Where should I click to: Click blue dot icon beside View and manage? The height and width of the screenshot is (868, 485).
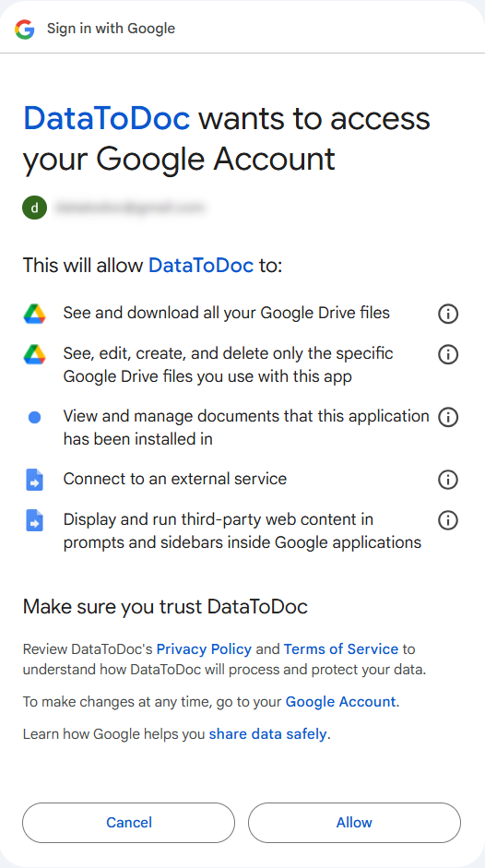[x=34, y=417]
